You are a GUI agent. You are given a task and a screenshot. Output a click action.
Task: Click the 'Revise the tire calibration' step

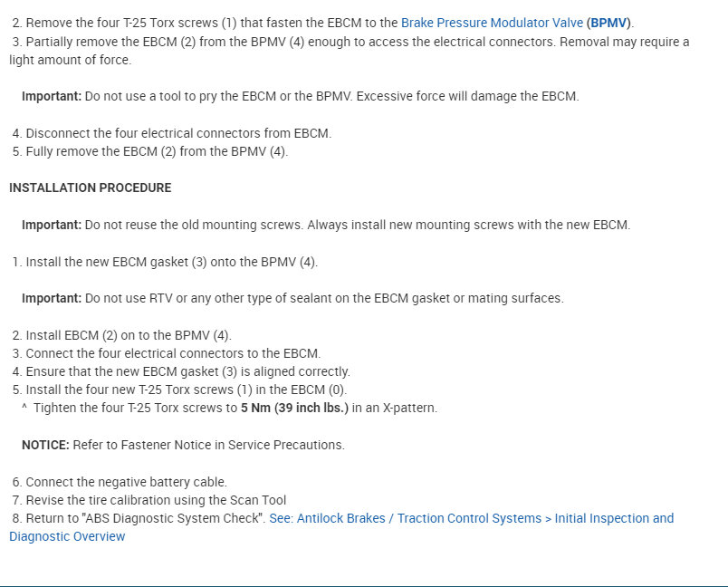pyautogui.click(x=155, y=500)
